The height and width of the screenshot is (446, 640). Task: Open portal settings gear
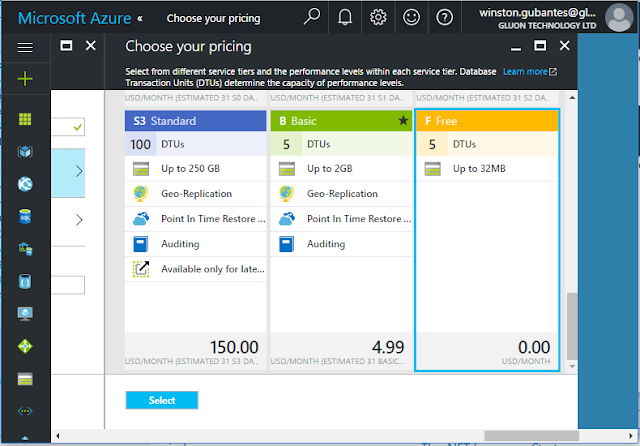point(378,17)
